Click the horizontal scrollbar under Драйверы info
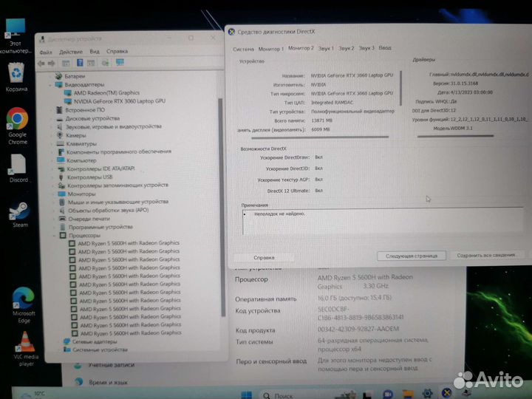This screenshot has height=399, width=532. (455, 137)
